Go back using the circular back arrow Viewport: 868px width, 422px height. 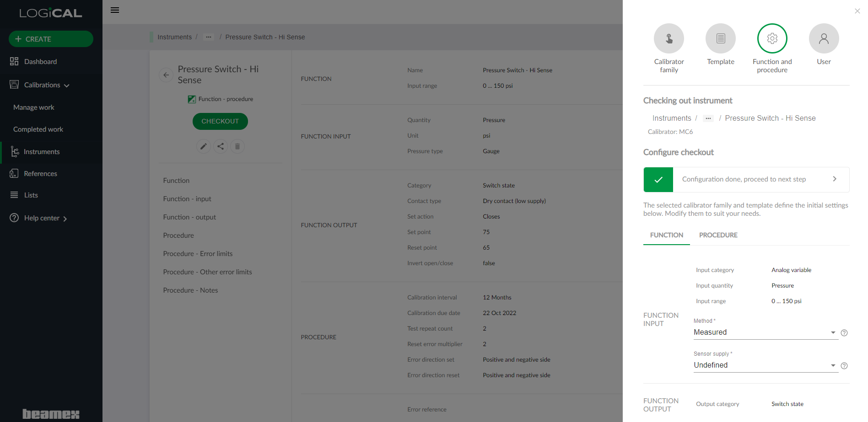pos(166,75)
